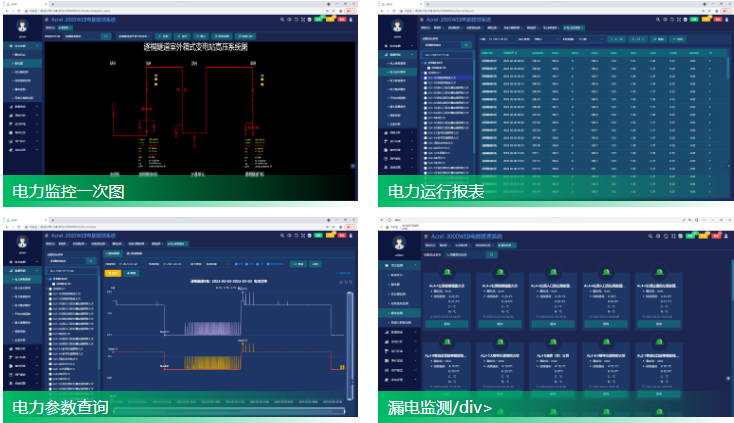The image size is (734, 423).
Task: Click the button on the first 漏电监测 device card
Action: click(446, 323)
